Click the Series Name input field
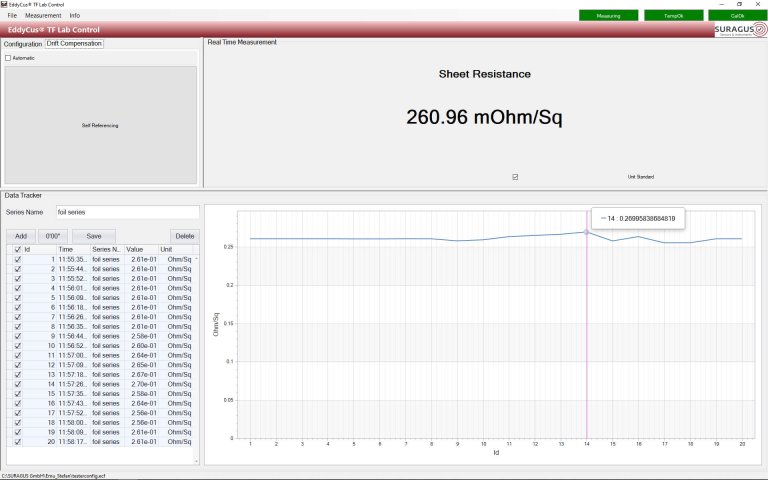Screen dimensions: 768x480 click(127, 212)
